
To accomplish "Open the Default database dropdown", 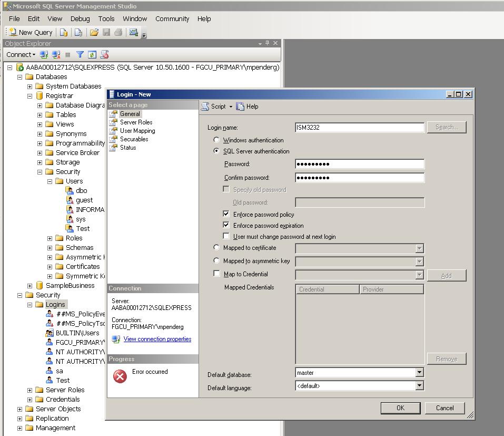I will 419,373.
